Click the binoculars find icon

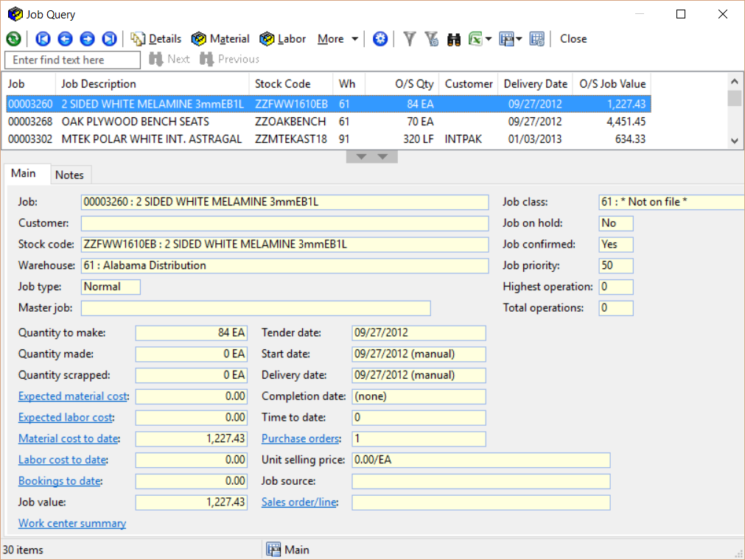click(x=454, y=39)
